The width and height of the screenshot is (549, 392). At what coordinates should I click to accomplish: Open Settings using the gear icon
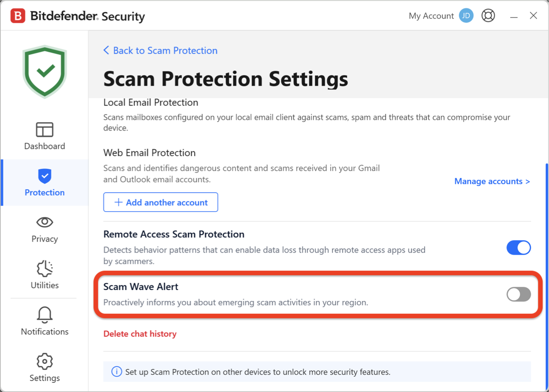[x=44, y=361]
